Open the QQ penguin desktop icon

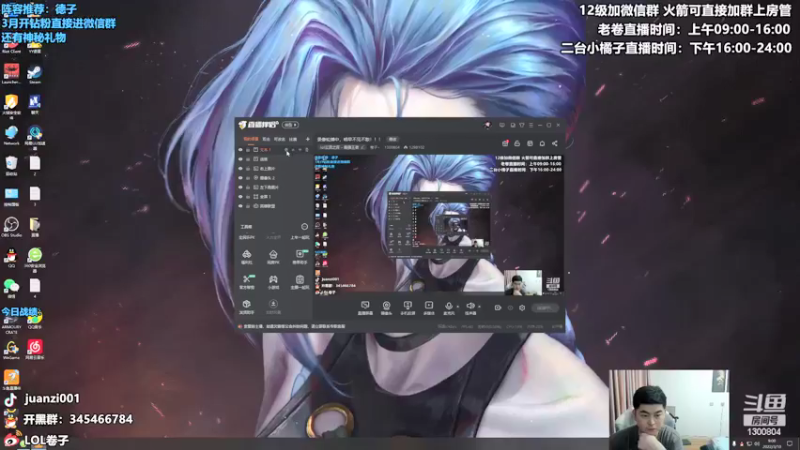coord(11,258)
